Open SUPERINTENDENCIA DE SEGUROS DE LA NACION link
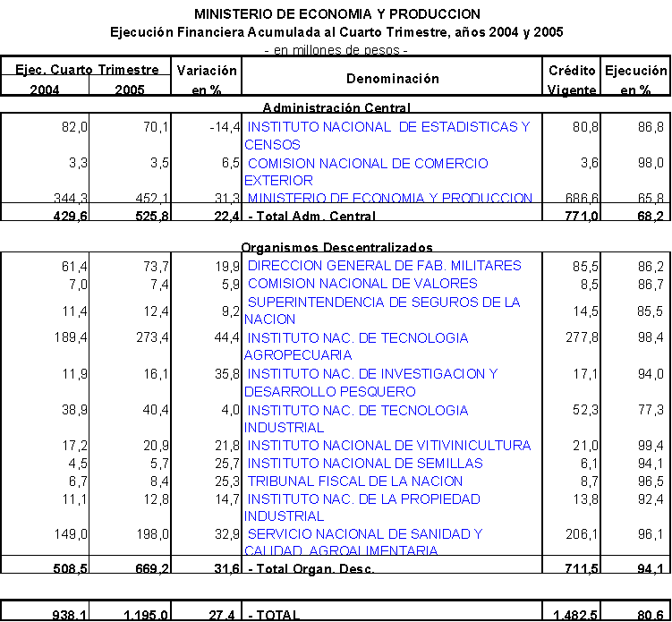This screenshot has height=622, width=672. coord(382,311)
